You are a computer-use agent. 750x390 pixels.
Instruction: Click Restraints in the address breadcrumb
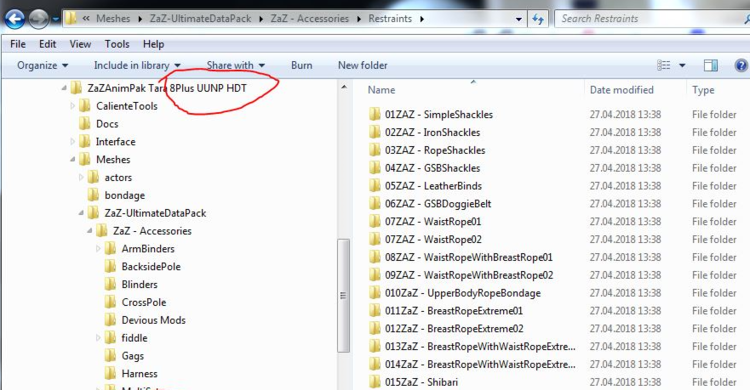point(390,19)
